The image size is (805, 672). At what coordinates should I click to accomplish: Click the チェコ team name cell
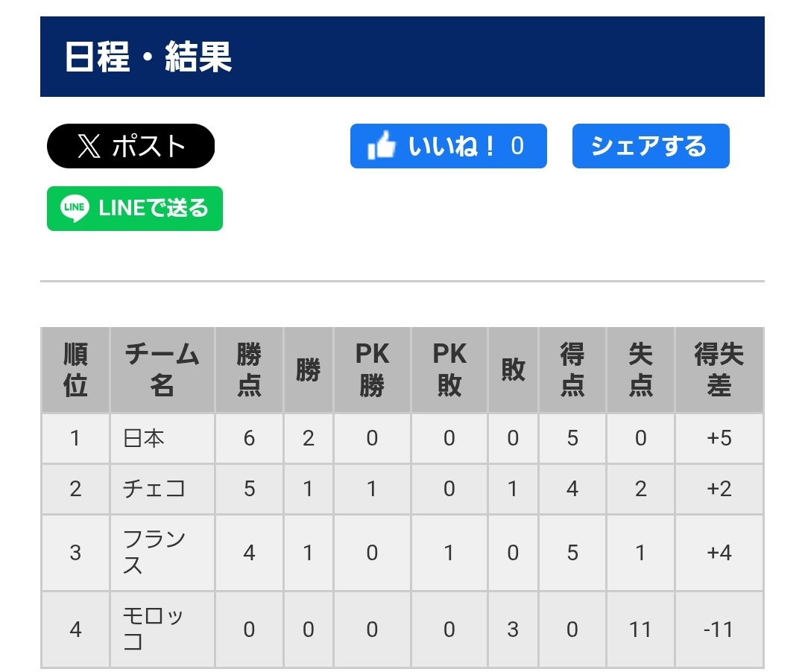tap(162, 489)
